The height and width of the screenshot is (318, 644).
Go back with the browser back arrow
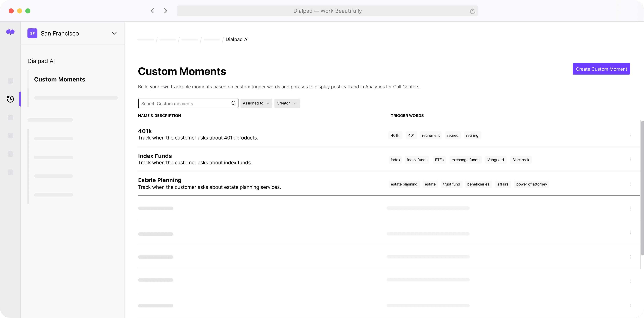tap(152, 11)
